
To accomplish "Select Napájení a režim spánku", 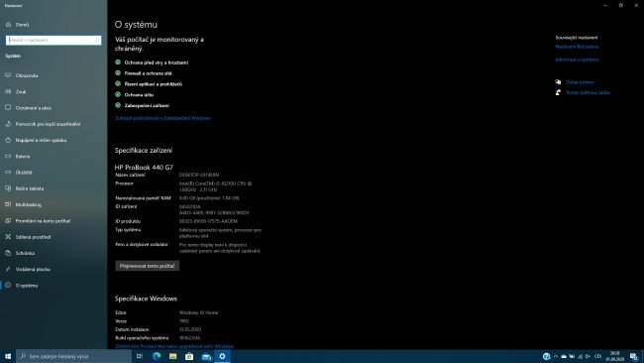I will pyautogui.click(x=36, y=140).
